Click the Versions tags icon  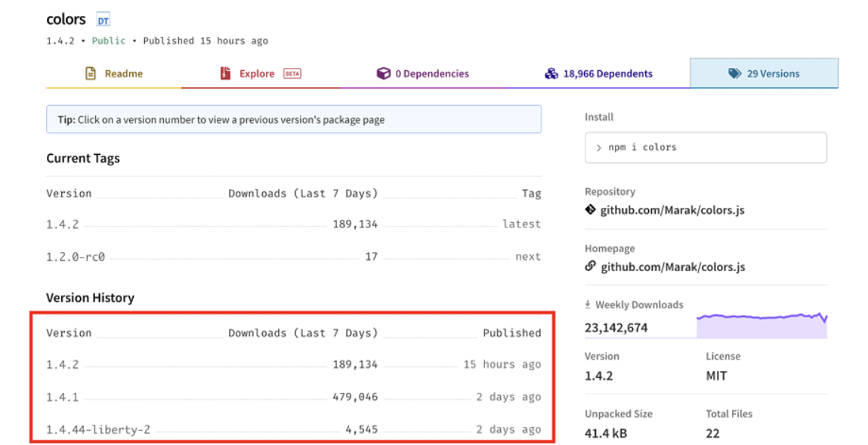(x=734, y=73)
